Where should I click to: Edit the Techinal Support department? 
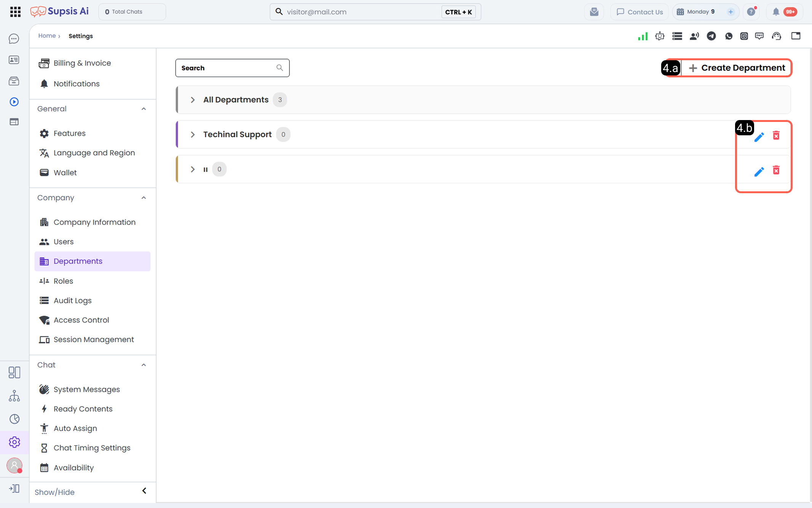(759, 137)
